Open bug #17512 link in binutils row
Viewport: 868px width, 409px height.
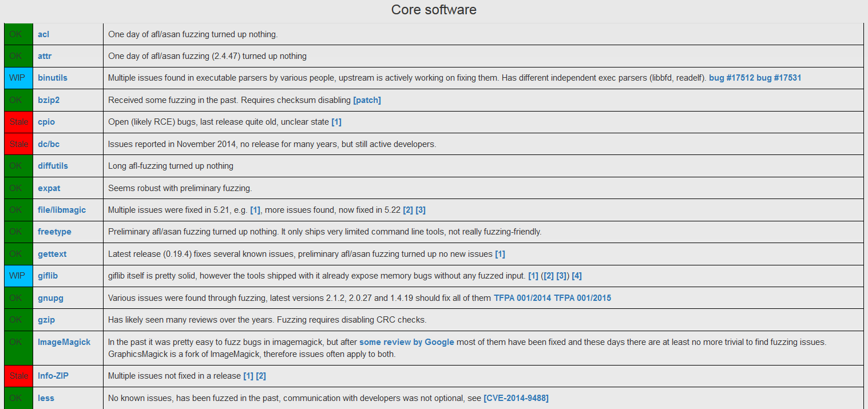[731, 78]
